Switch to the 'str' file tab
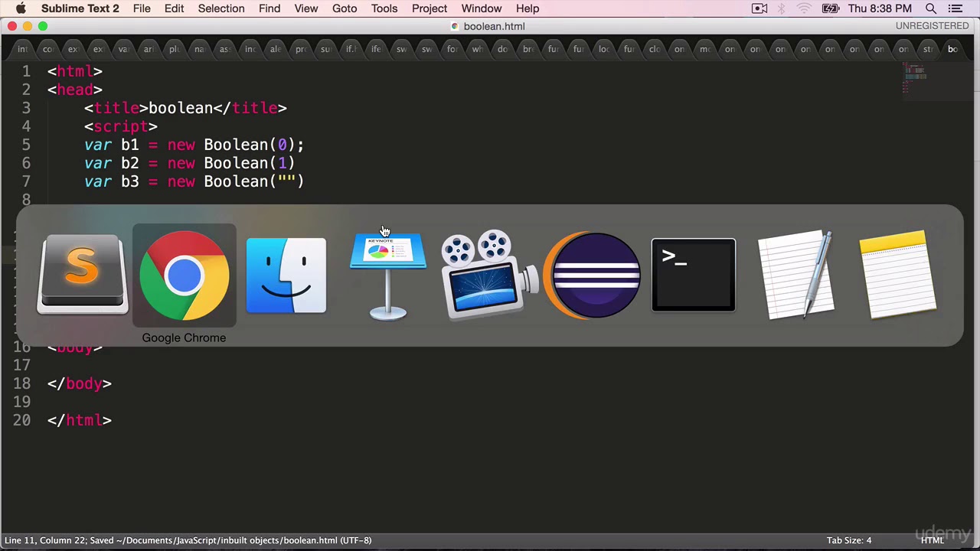Image resolution: width=980 pixels, height=551 pixels. pyautogui.click(x=927, y=49)
